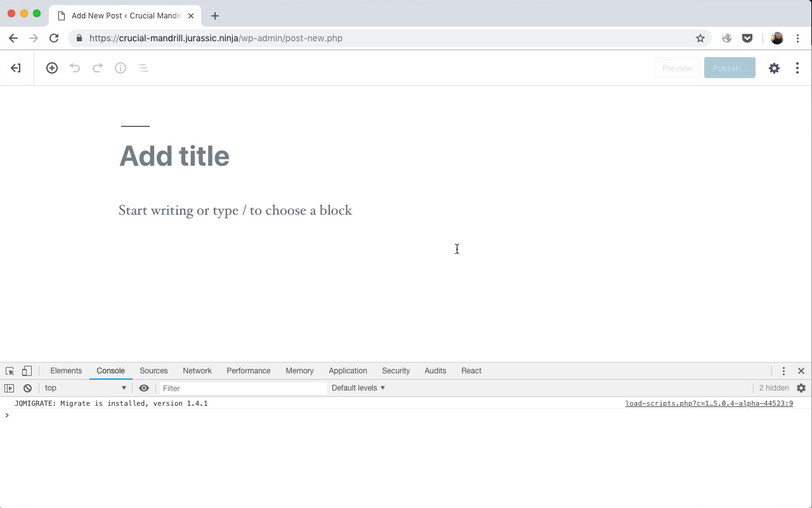Go back in browser history
Screen dimensions: 812x508
pos(13,38)
